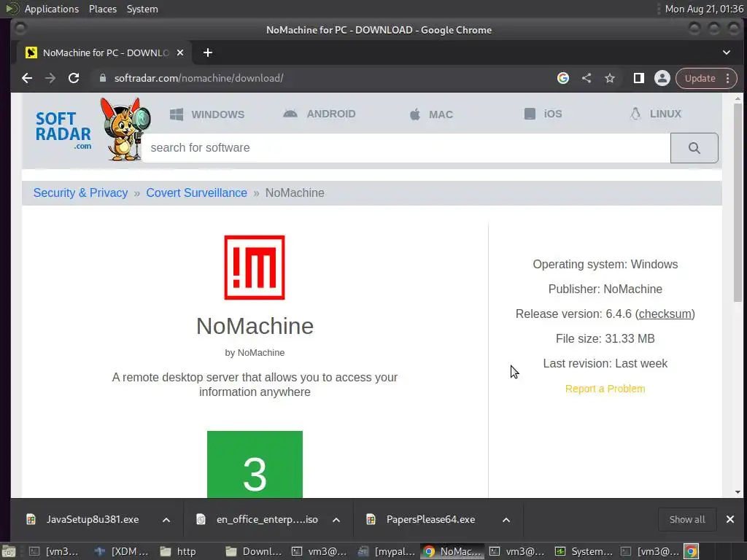Close the downloads bar
The height and width of the screenshot is (560, 747).
click(x=729, y=519)
